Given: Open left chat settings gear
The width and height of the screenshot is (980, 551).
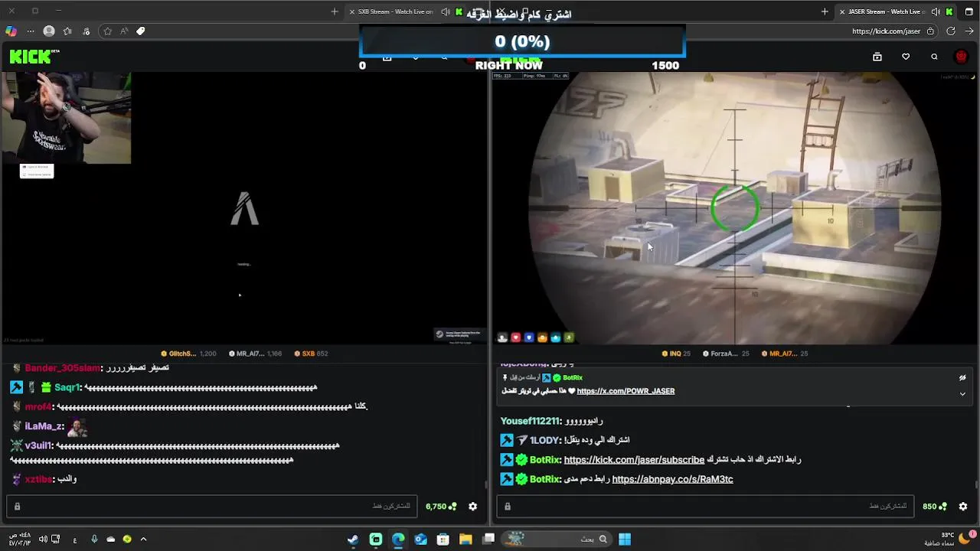Looking at the screenshot, I should (x=472, y=507).
